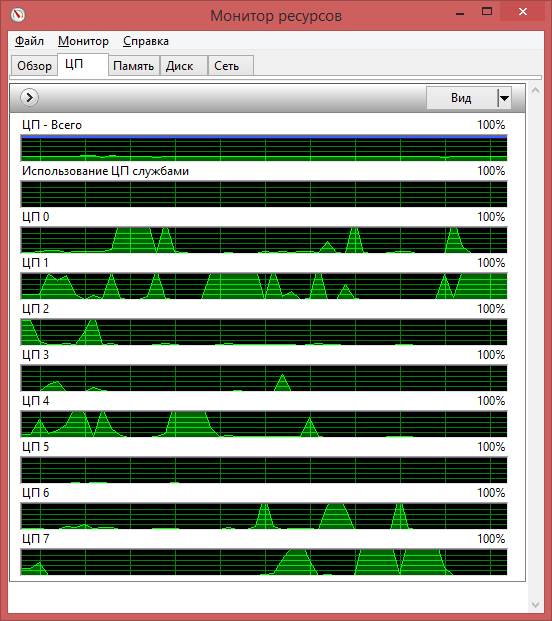Click the ЦП 2 usage graph

264,332
